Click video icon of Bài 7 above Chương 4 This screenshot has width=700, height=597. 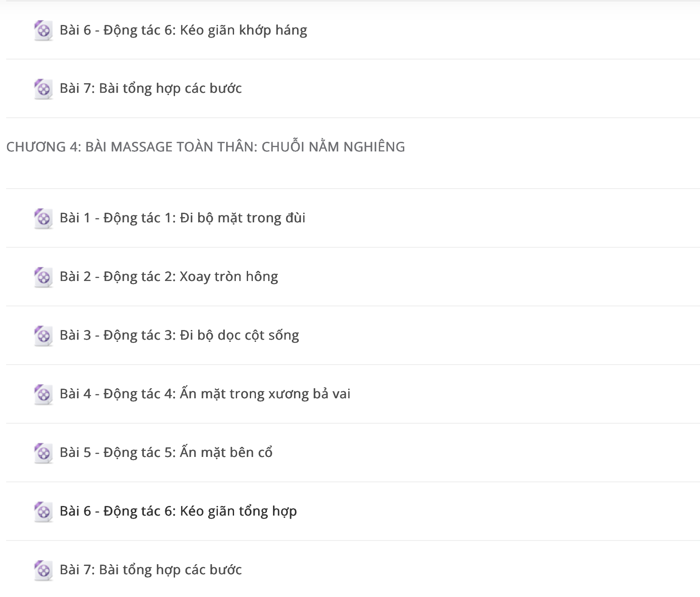43,89
